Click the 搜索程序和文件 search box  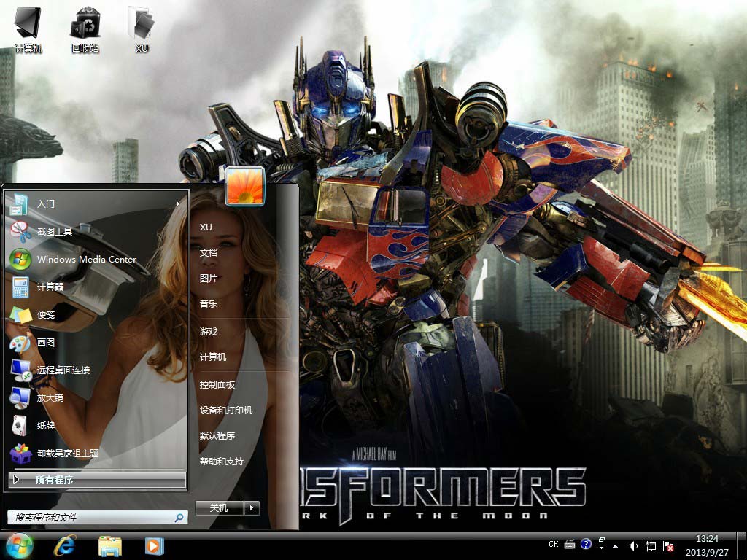[91, 517]
